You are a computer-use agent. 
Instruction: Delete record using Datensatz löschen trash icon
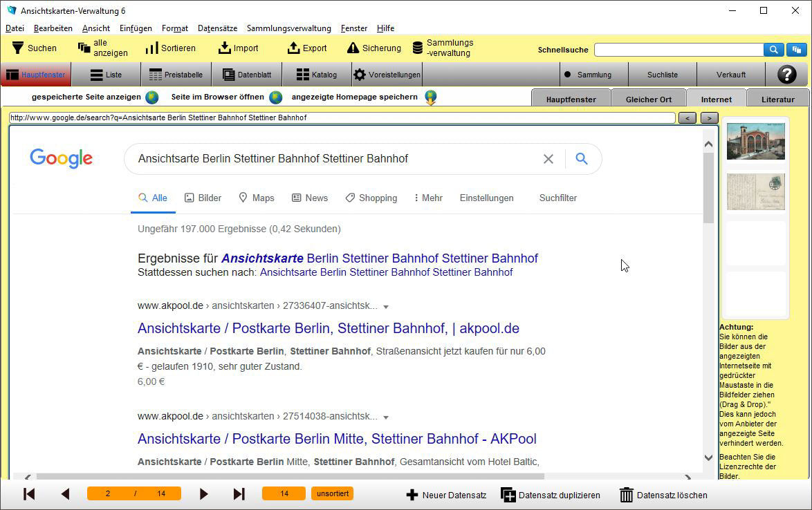click(x=626, y=495)
